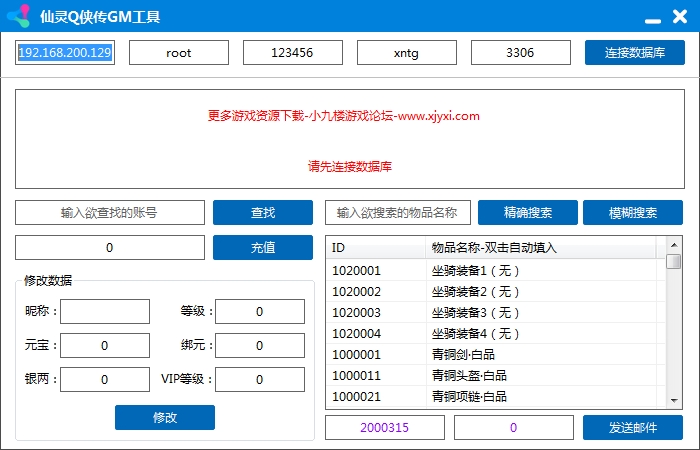
Task: Click the app logo icon in title bar
Action: (x=18, y=17)
